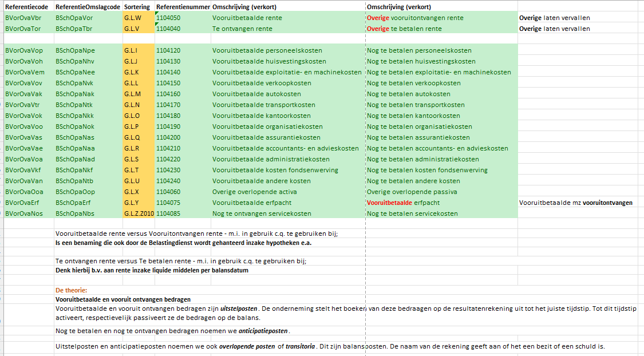The width and height of the screenshot is (644, 356).
Task: Select the Referentienummer header cell
Action: 183,7
